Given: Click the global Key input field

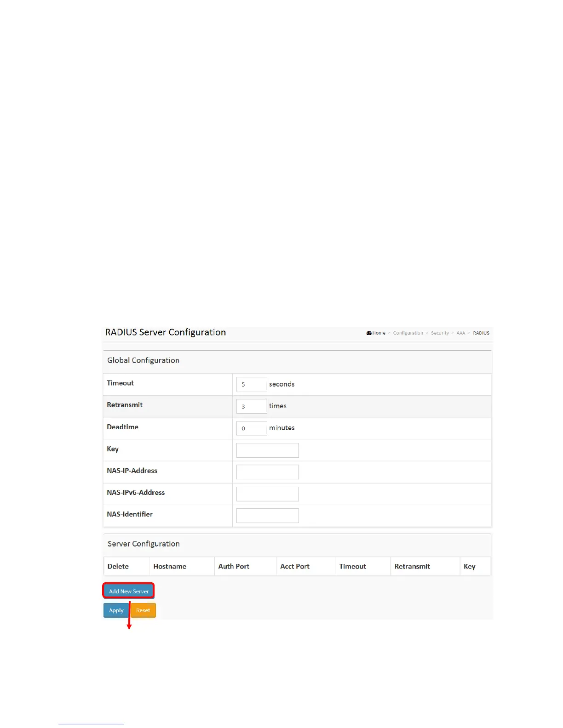Looking at the screenshot, I should (x=268, y=450).
